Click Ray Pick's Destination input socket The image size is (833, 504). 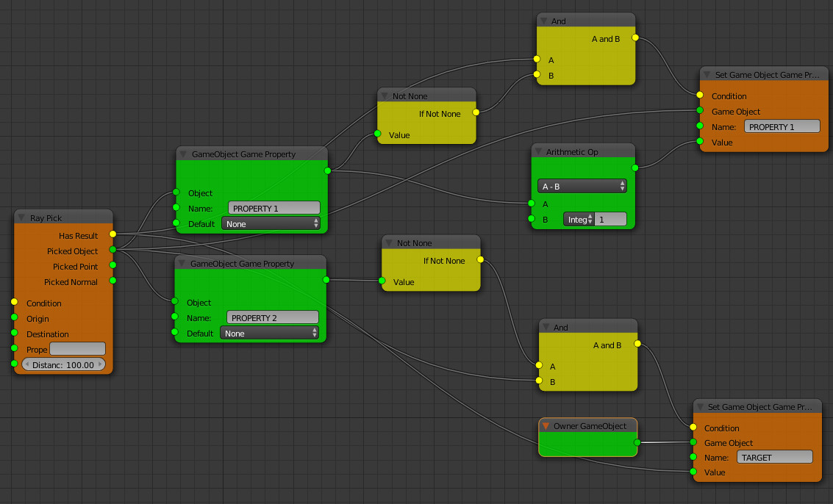coord(14,334)
